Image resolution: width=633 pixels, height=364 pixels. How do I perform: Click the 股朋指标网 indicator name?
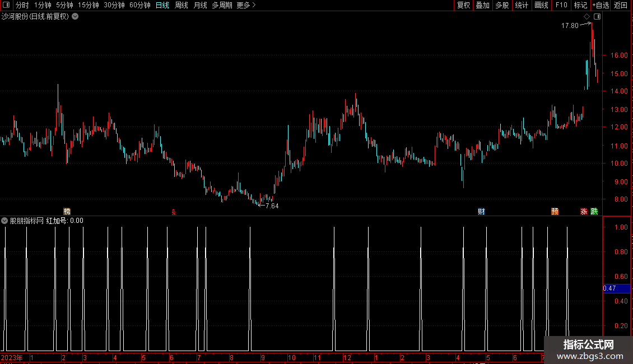pos(27,221)
